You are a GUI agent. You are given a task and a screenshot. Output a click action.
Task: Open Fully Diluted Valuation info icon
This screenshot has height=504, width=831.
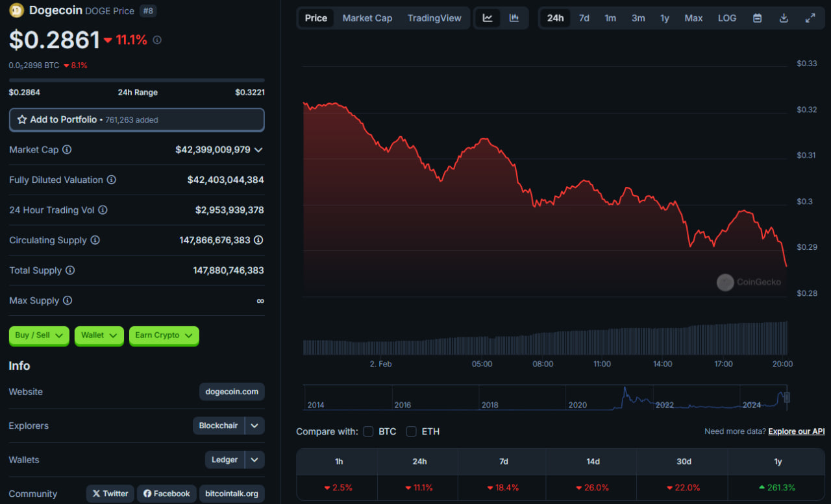pyautogui.click(x=111, y=180)
